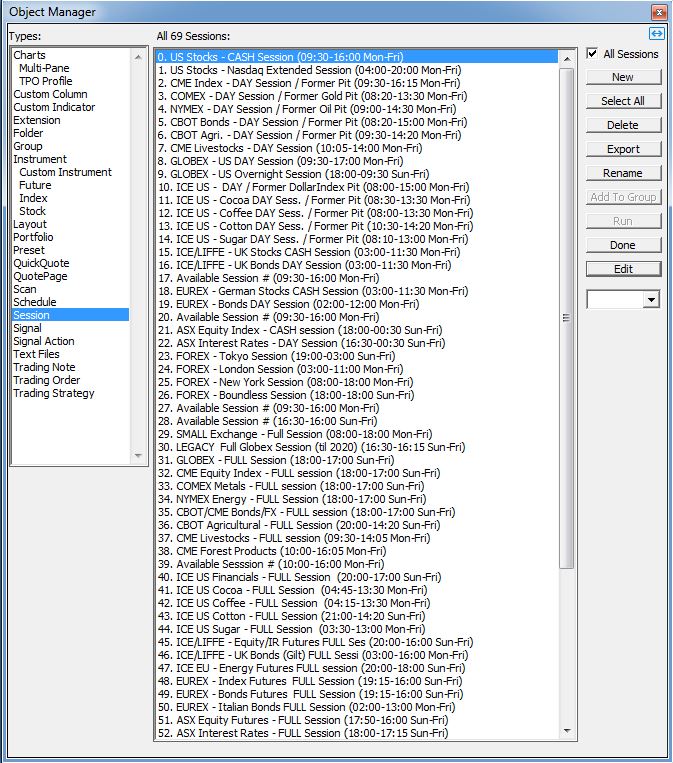Select Stock type

(32, 211)
